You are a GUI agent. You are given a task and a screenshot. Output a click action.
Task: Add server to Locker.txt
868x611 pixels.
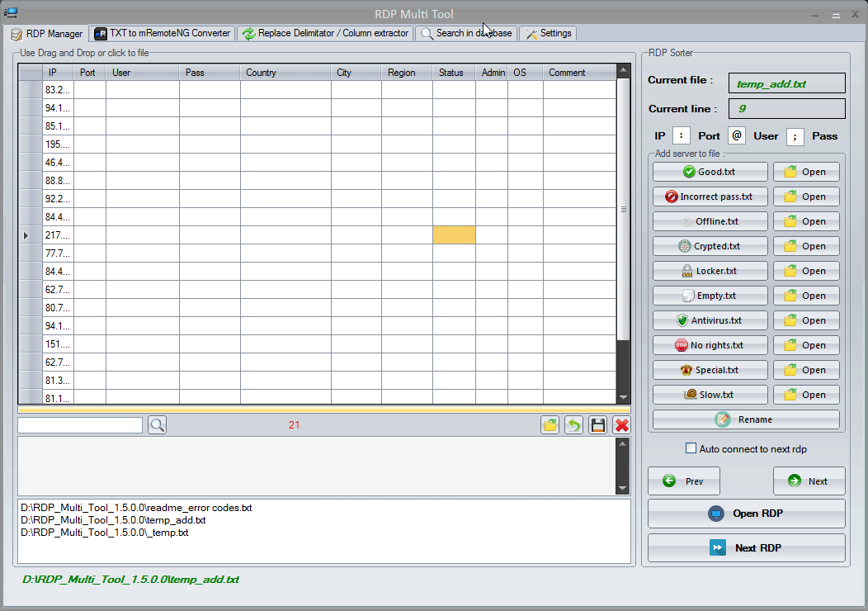(x=710, y=271)
